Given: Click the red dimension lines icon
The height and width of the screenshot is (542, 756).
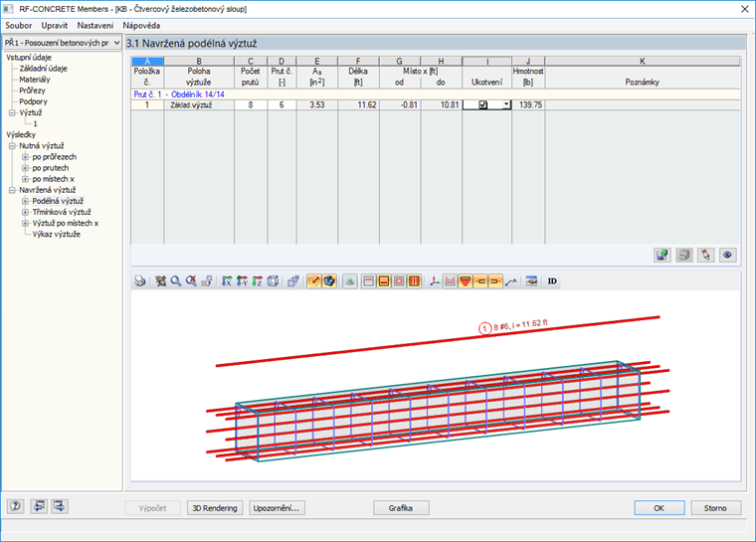Looking at the screenshot, I should pyautogui.click(x=450, y=281).
